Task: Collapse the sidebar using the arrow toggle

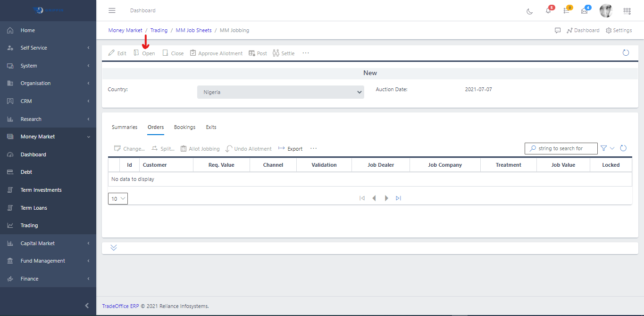Action: 86,306
